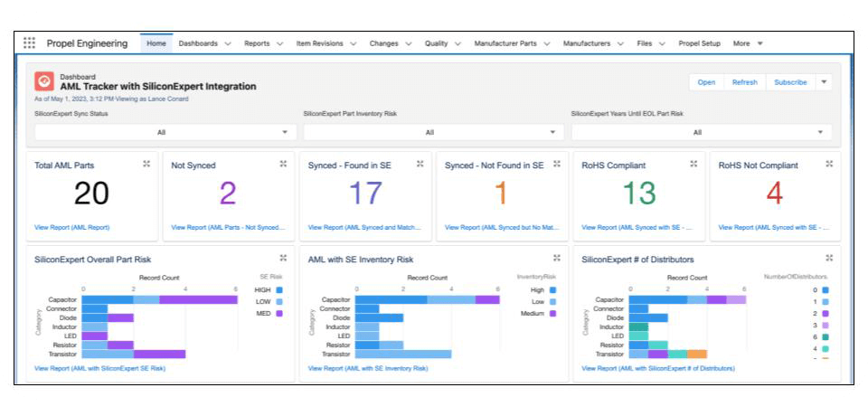Open SiliconExpert Part Inventory Risk dropdown

[433, 132]
